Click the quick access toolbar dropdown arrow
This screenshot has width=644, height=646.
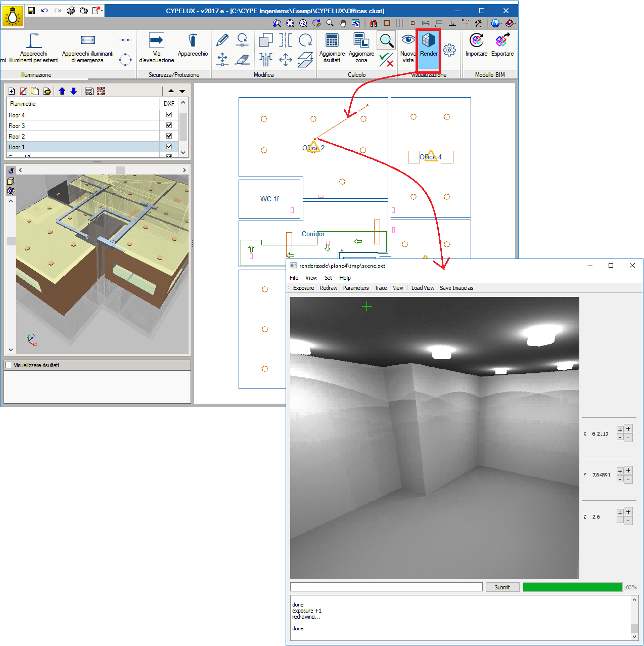103,11
